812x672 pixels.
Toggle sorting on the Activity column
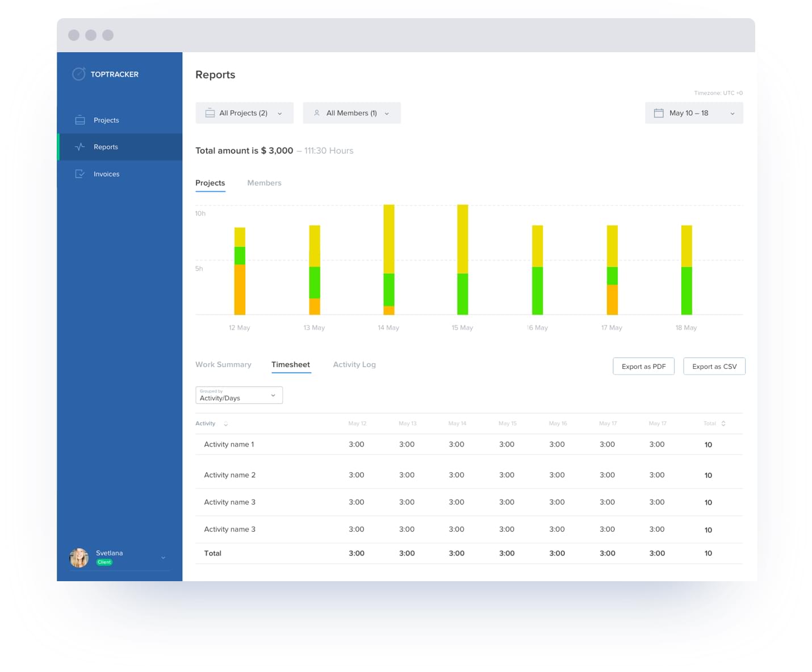[x=225, y=423]
